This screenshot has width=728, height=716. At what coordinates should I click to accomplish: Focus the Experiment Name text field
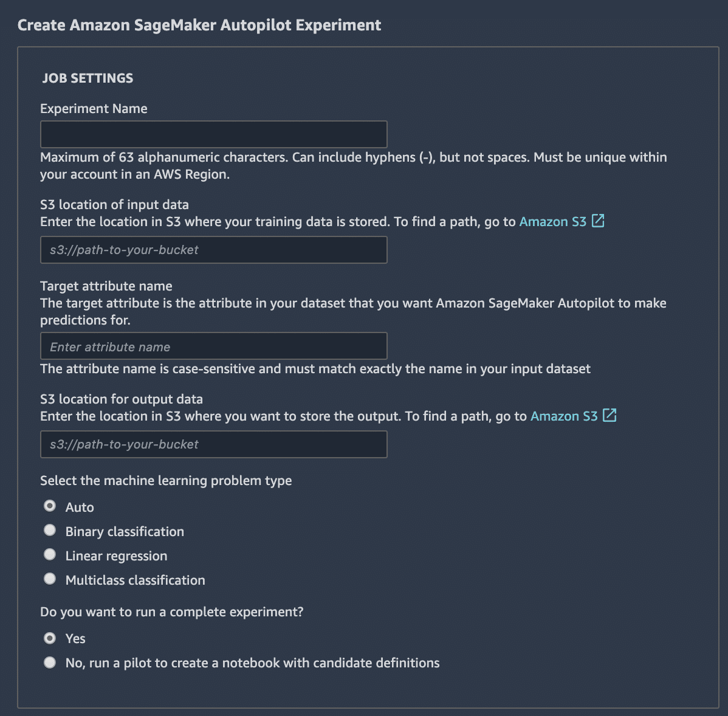pyautogui.click(x=213, y=134)
